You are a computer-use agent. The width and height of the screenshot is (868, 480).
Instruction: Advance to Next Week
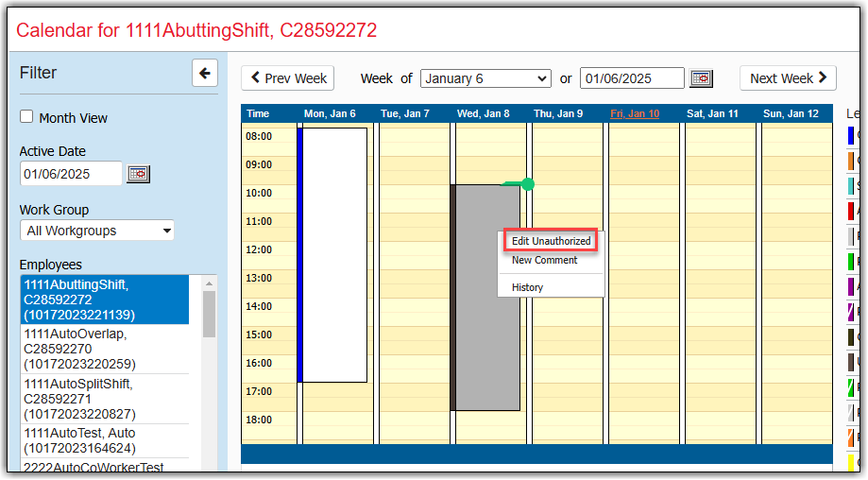(x=787, y=78)
